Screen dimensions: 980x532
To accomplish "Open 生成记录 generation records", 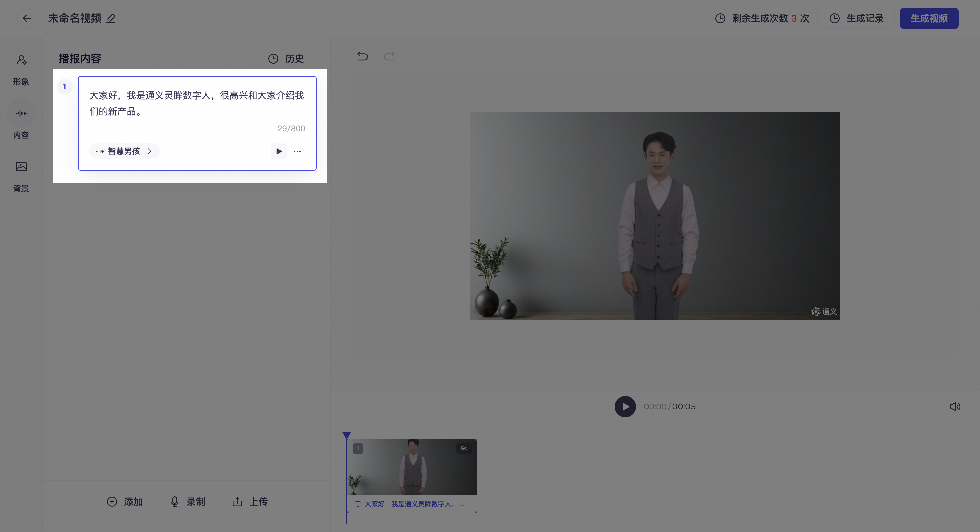I will point(856,18).
